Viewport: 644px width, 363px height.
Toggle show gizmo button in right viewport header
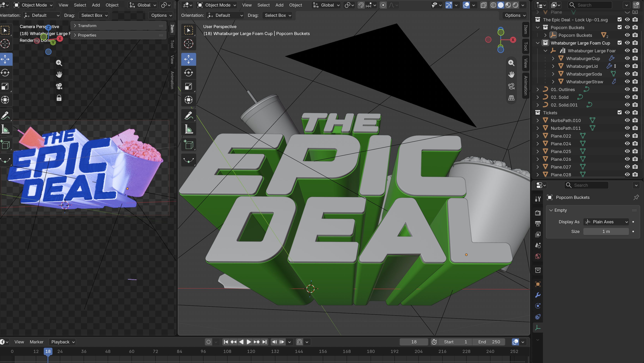click(449, 5)
